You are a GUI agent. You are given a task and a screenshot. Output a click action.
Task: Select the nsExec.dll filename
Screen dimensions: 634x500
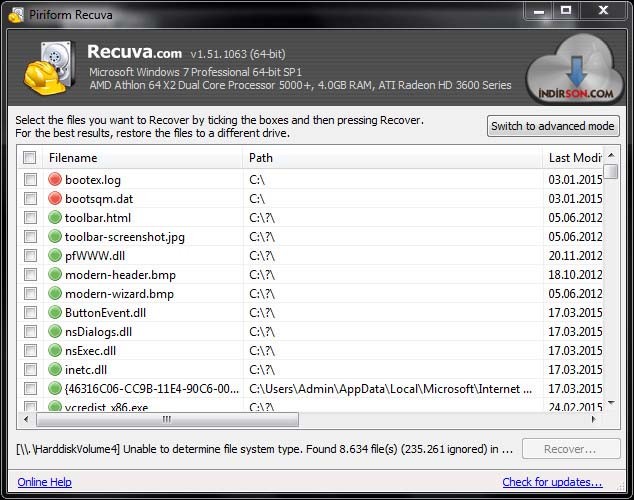pyautogui.click(x=91, y=351)
